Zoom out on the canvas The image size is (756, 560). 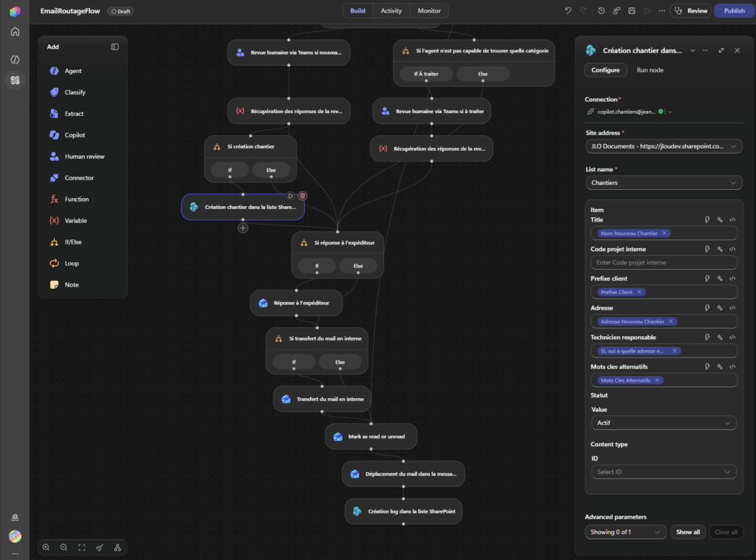coord(63,547)
